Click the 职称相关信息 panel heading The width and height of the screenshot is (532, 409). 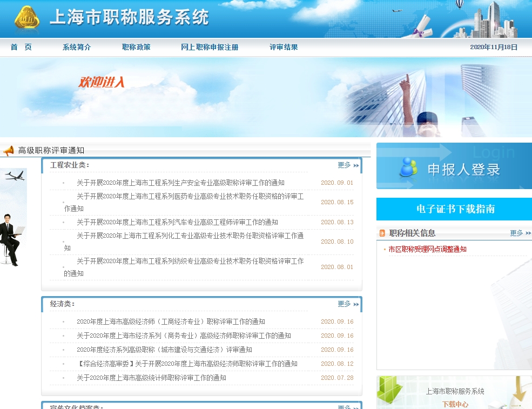412,233
